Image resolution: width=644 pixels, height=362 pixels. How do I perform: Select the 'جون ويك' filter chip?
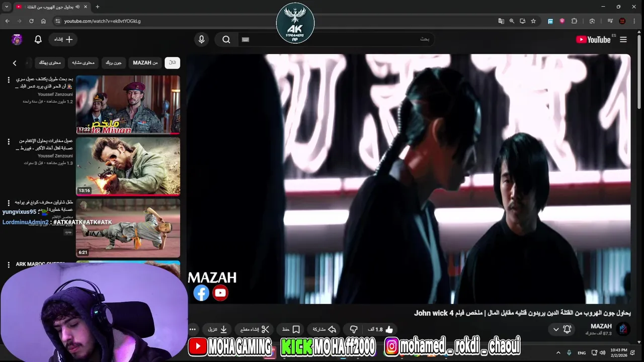(113, 63)
